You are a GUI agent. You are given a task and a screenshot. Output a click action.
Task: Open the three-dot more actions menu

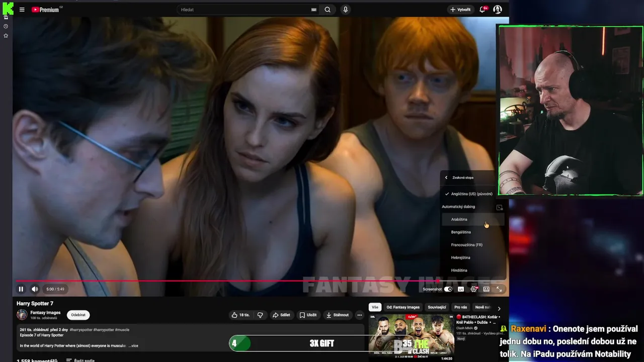[359, 315]
